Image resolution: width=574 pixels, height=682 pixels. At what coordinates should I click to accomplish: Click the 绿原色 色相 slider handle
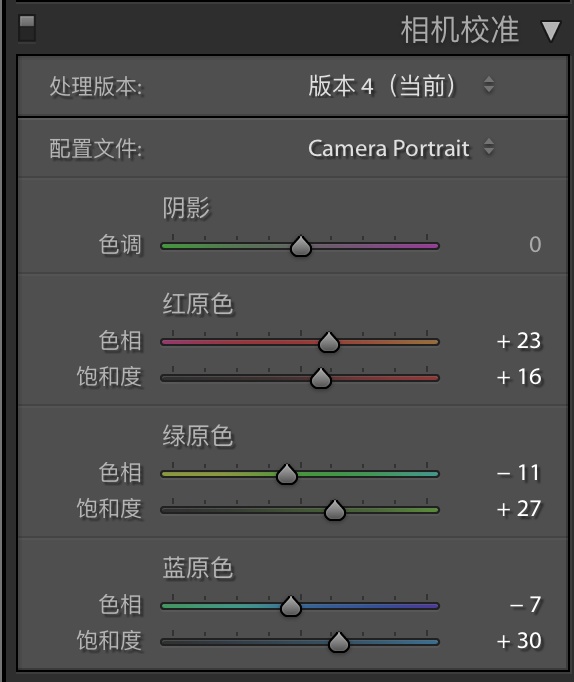tap(287, 475)
